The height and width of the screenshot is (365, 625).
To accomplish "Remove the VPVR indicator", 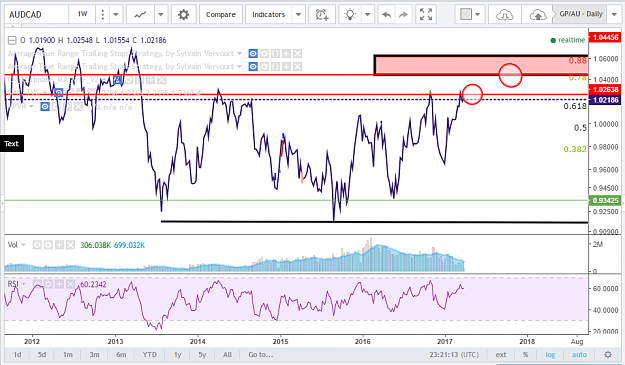I will [78, 106].
